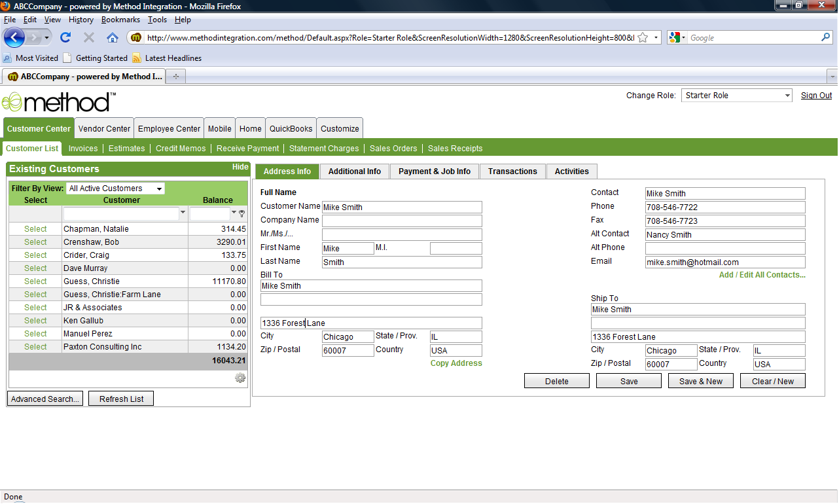Switch to the Payment & Job Info tab

[x=434, y=171]
